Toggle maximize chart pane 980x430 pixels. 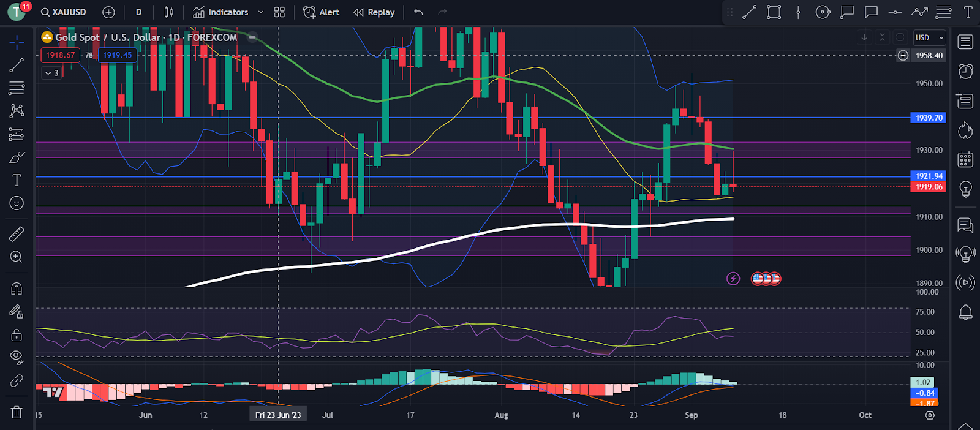900,37
